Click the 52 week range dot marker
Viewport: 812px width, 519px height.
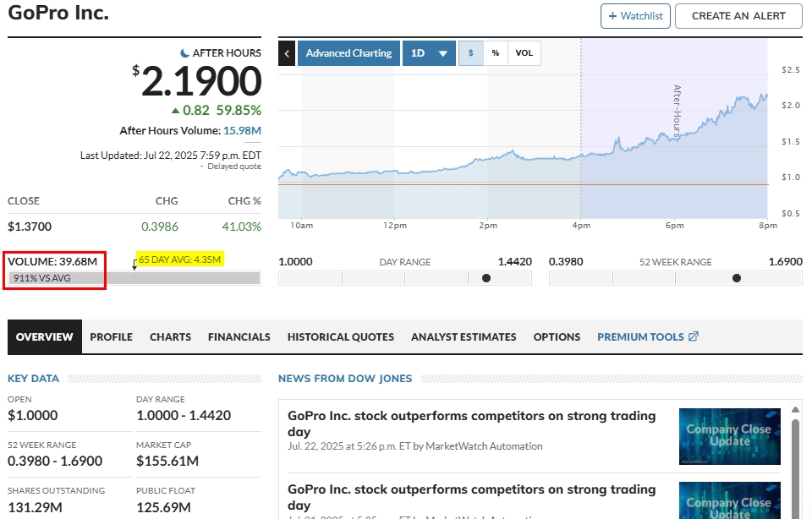click(x=737, y=278)
